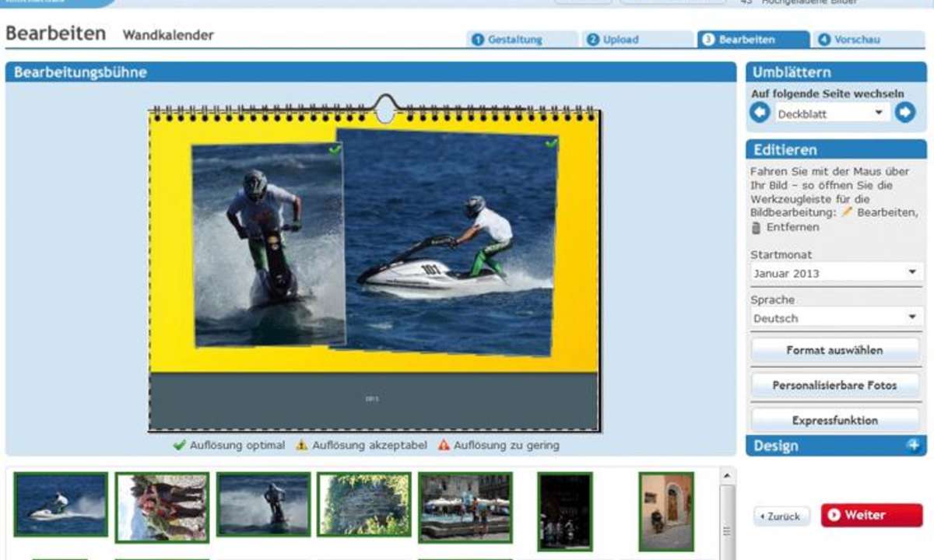Click the Editieren panel header
The height and width of the screenshot is (560, 934).
click(x=836, y=149)
